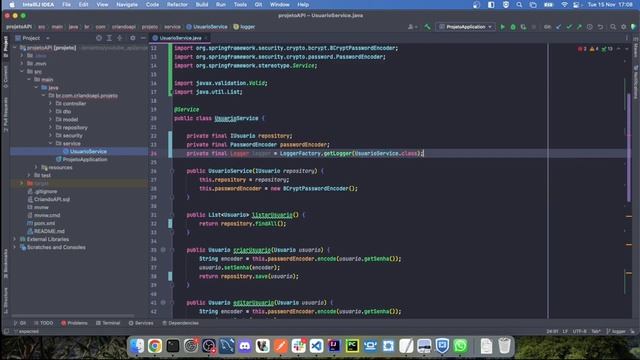Click the logger breadcrumb in navigation bar
The height and width of the screenshot is (360, 640).
(244, 27)
